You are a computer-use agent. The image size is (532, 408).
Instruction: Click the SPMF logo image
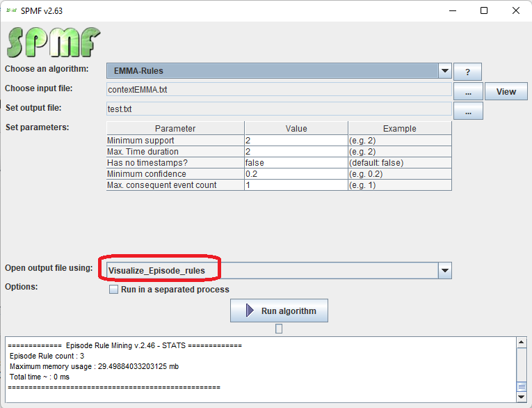pos(54,42)
